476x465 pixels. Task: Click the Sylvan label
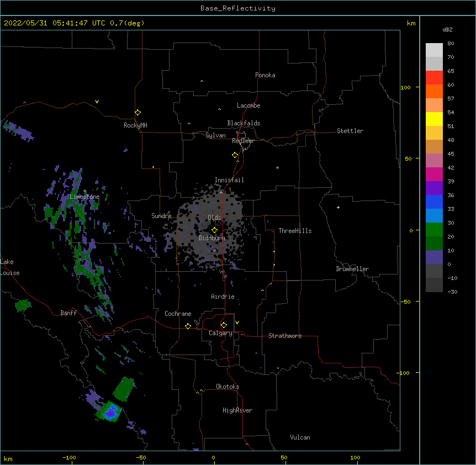(x=215, y=135)
